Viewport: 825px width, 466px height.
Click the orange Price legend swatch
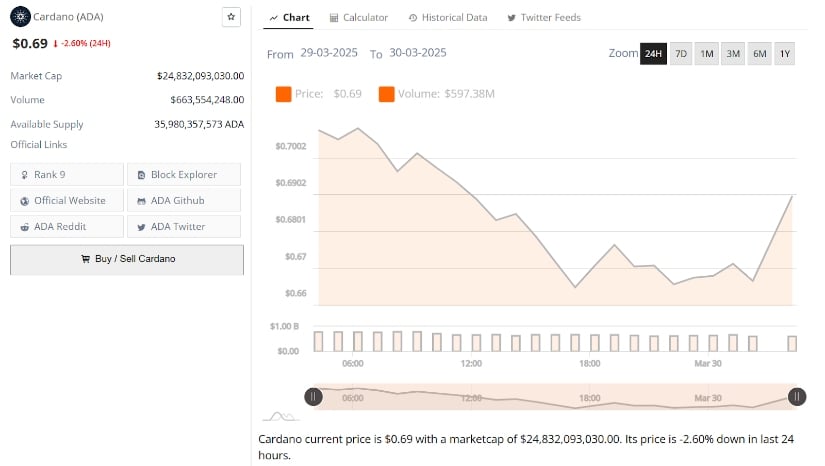(x=283, y=94)
